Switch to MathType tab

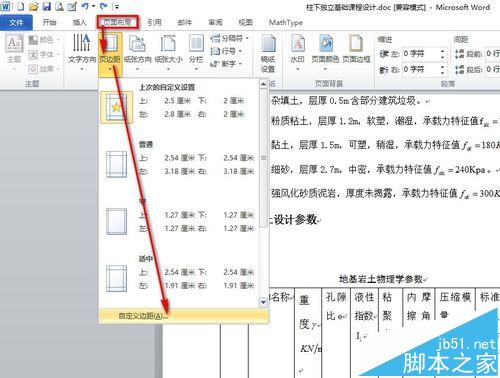tap(286, 22)
